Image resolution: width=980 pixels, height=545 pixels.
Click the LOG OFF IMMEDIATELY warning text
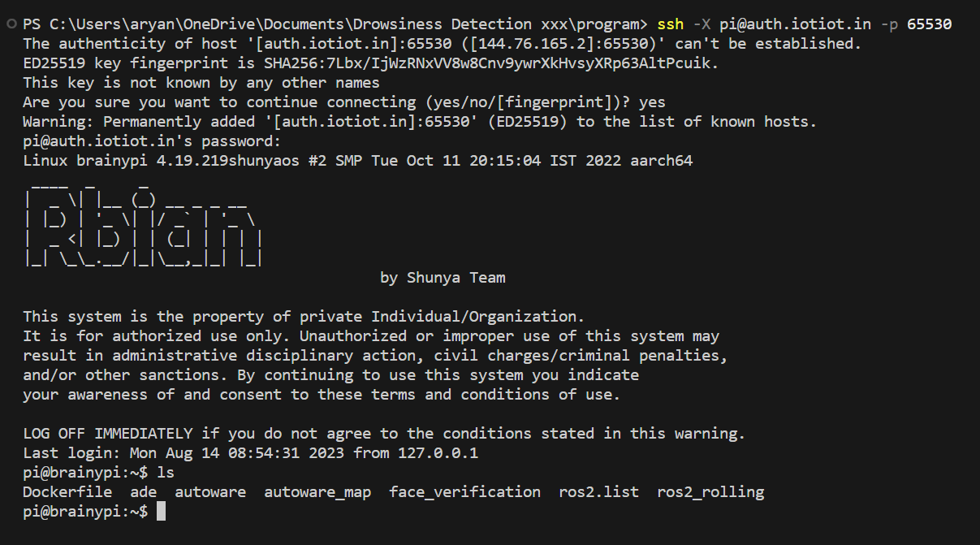click(107, 433)
